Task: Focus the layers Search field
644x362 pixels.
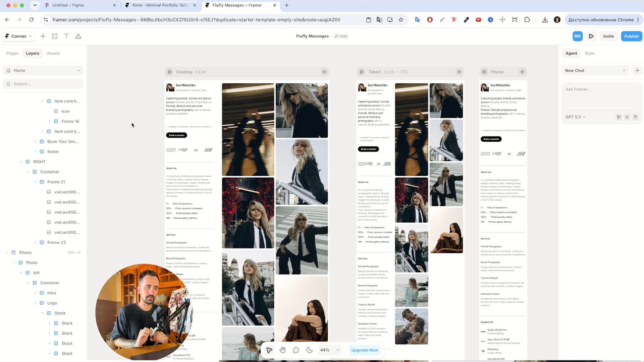Action: coord(43,84)
